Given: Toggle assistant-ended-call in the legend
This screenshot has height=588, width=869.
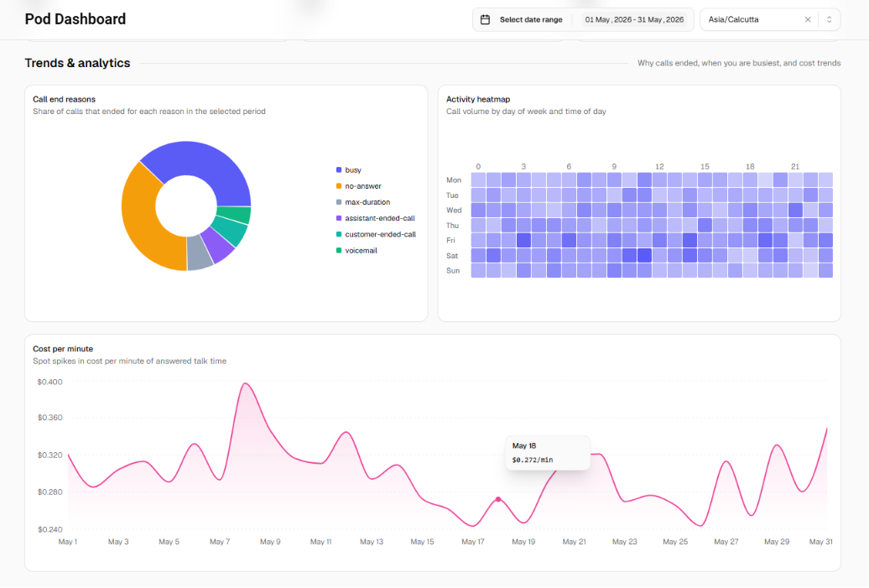Looking at the screenshot, I should [x=375, y=218].
